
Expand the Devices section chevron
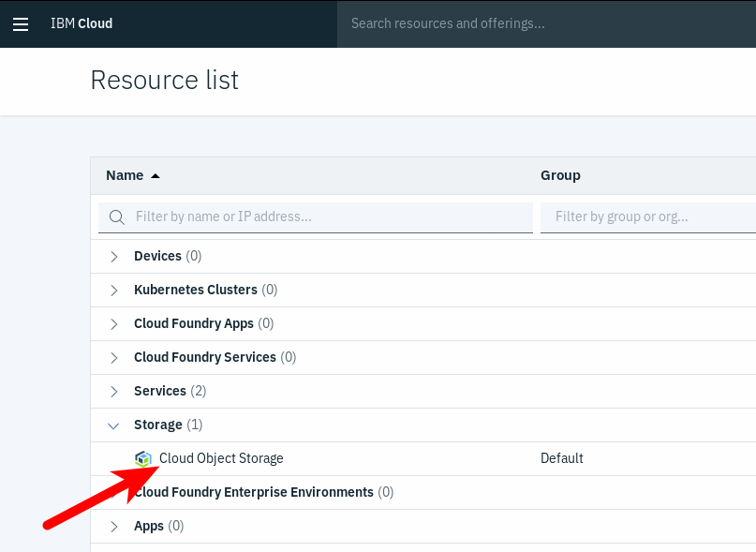[113, 257]
